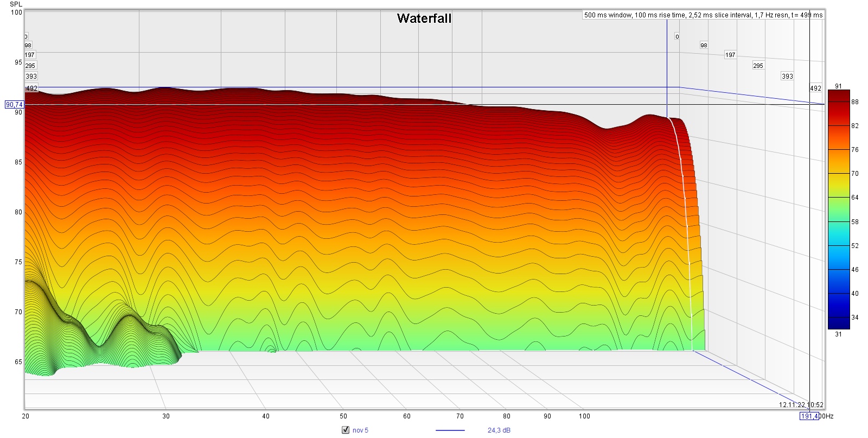Click the 24,3 dB legend value
The width and height of the screenshot is (868, 438).
pos(499,430)
